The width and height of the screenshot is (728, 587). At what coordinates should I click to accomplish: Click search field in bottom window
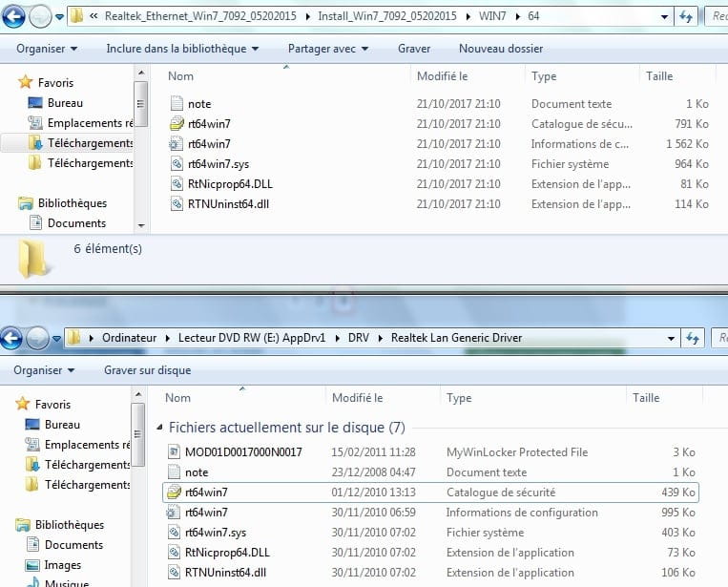pyautogui.click(x=719, y=338)
